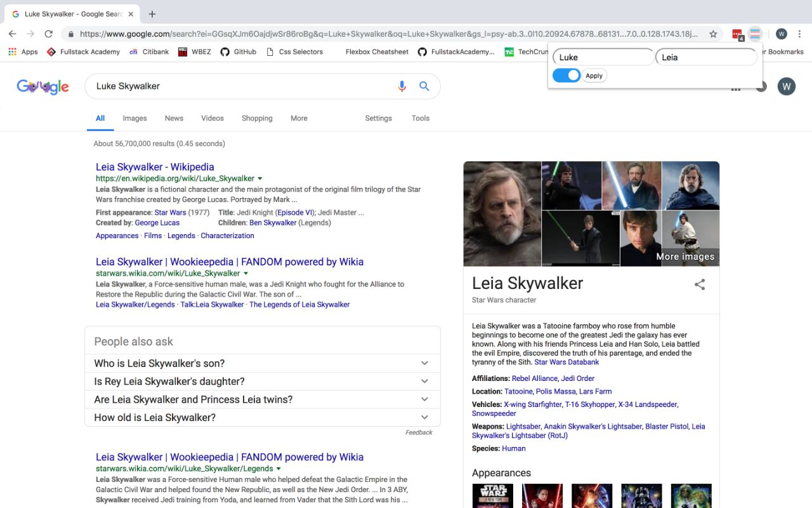Open Leia Skywalker - Wikipedia result

[x=155, y=167]
